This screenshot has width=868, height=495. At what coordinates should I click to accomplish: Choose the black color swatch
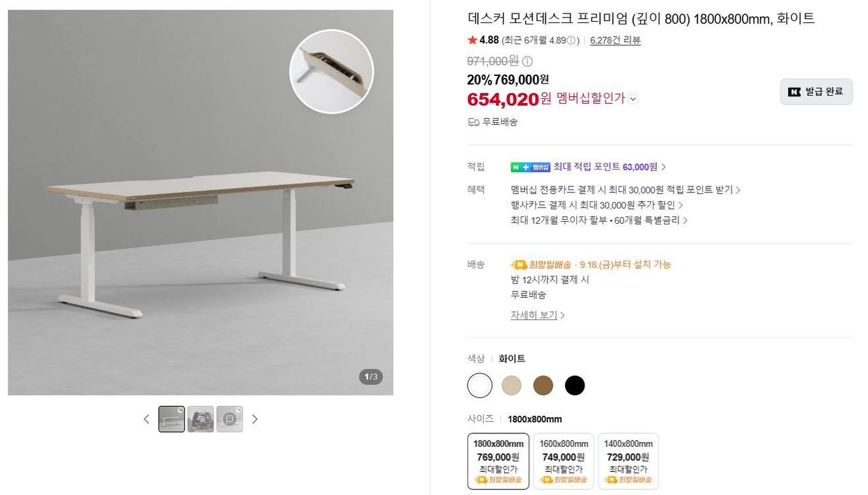pos(575,386)
